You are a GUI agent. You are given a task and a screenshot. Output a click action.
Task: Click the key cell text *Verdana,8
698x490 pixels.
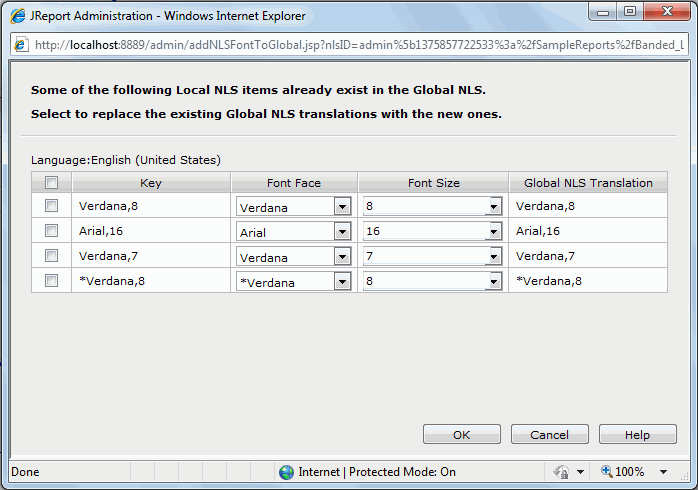pos(112,281)
